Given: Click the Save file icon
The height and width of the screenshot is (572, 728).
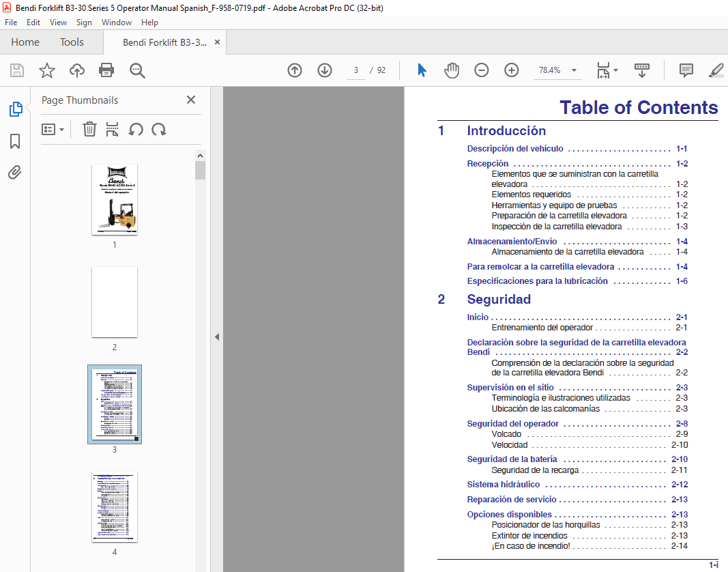Looking at the screenshot, I should point(17,70).
